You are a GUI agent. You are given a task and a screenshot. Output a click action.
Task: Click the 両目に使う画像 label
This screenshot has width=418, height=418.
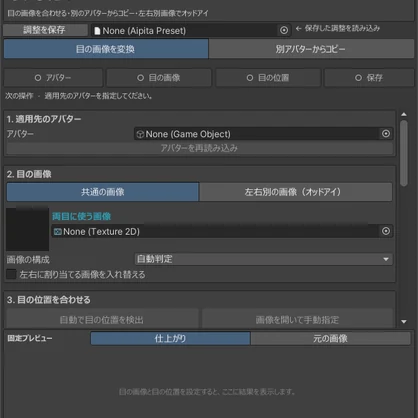coord(82,216)
